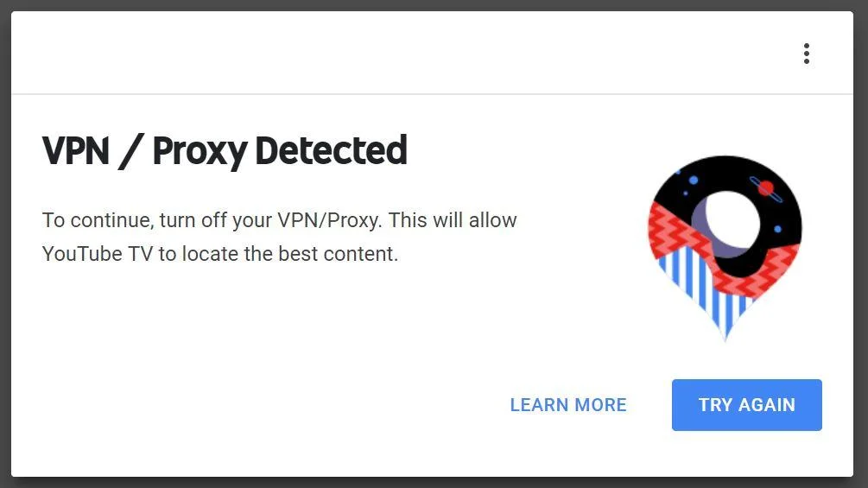
Task: Click the red ringed planet in illustration
Action: coord(765,188)
